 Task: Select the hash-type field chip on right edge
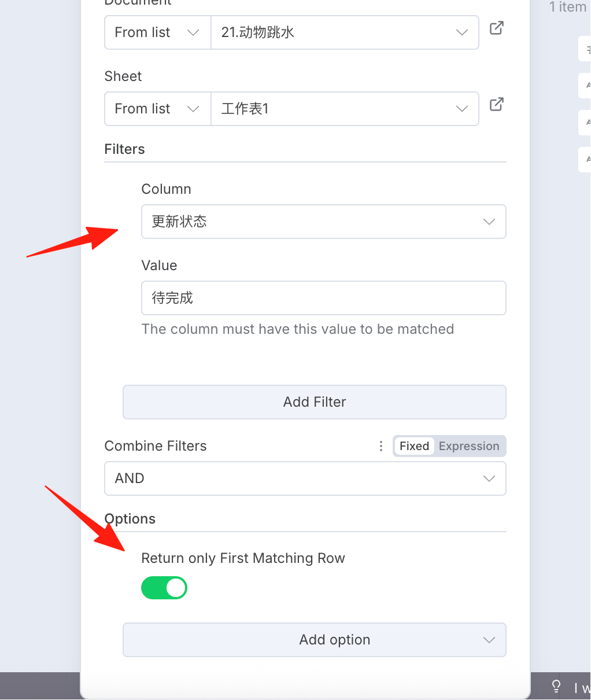[x=585, y=49]
